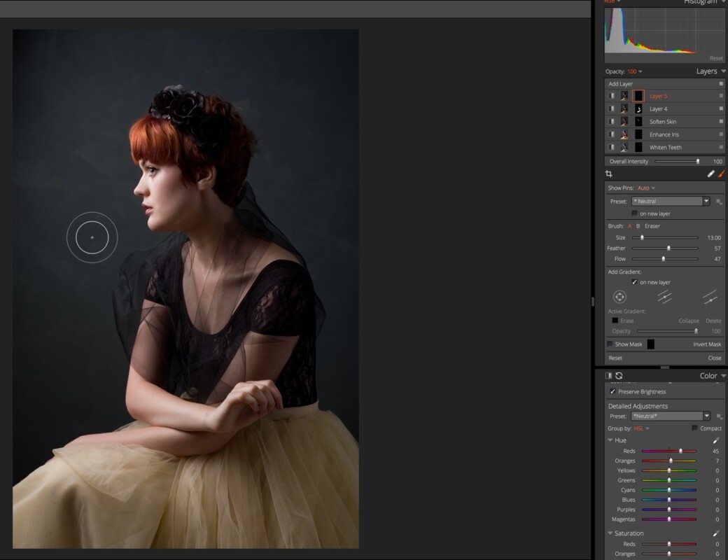Click Add Layer in Layers panel

620,84
